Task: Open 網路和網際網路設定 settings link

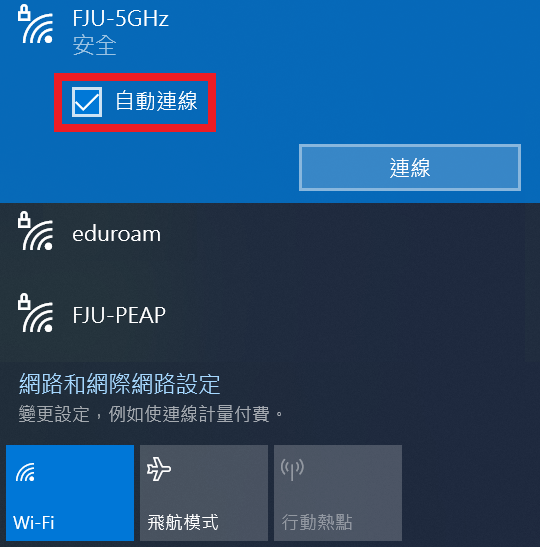Action: click(120, 384)
